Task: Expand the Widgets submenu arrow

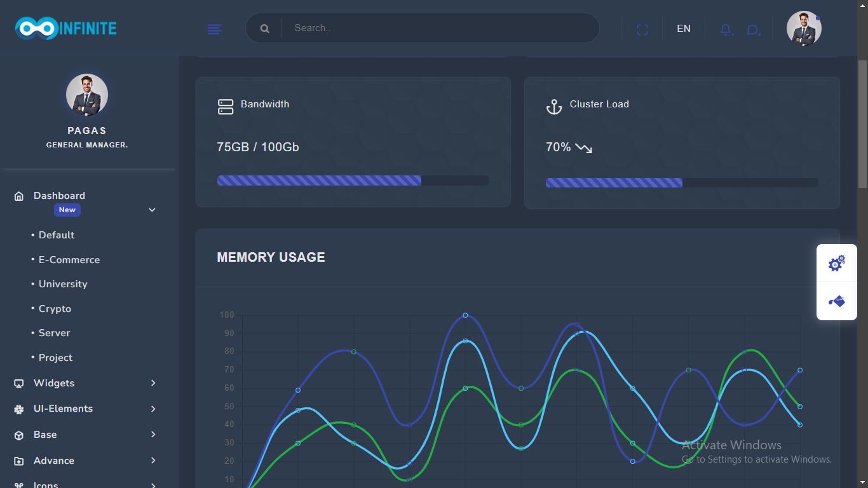Action: pos(153,383)
